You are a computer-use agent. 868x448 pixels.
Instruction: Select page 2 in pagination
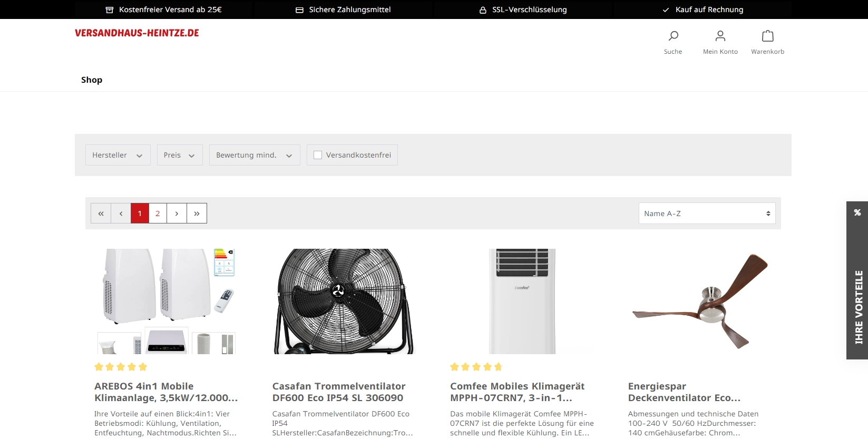coord(158,213)
